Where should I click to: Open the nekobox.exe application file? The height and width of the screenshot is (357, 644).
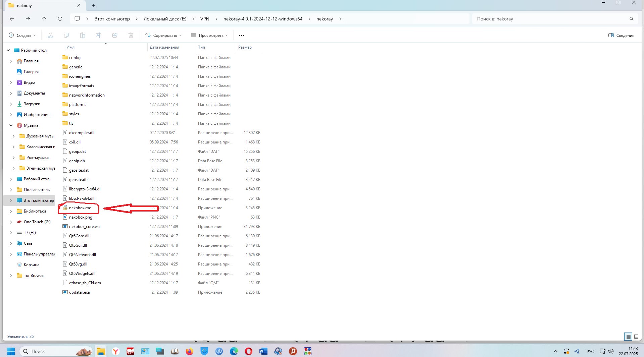point(80,208)
